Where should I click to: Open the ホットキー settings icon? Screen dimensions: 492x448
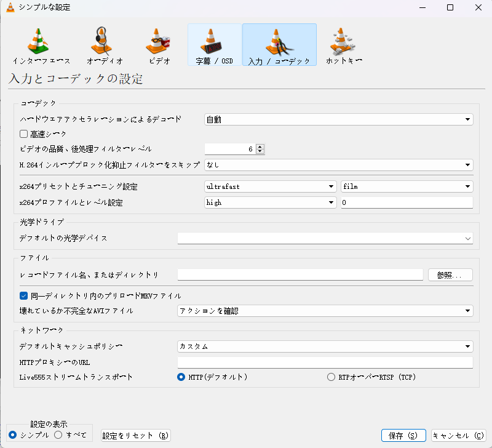342,44
